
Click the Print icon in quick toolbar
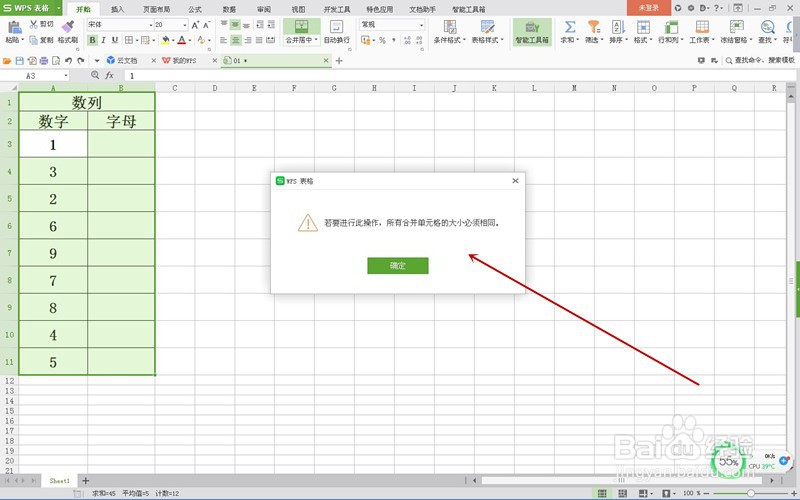tap(44, 61)
